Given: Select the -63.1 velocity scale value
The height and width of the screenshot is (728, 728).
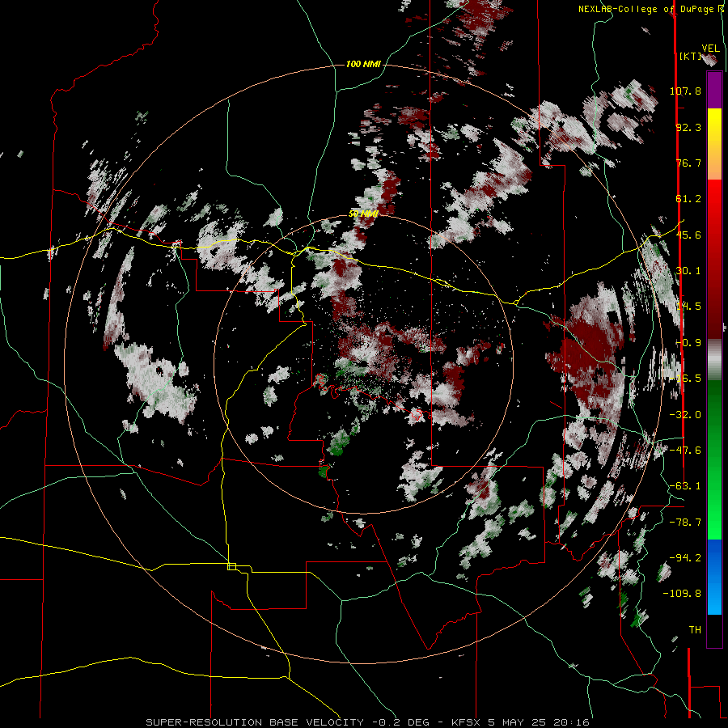Looking at the screenshot, I should point(685,486).
